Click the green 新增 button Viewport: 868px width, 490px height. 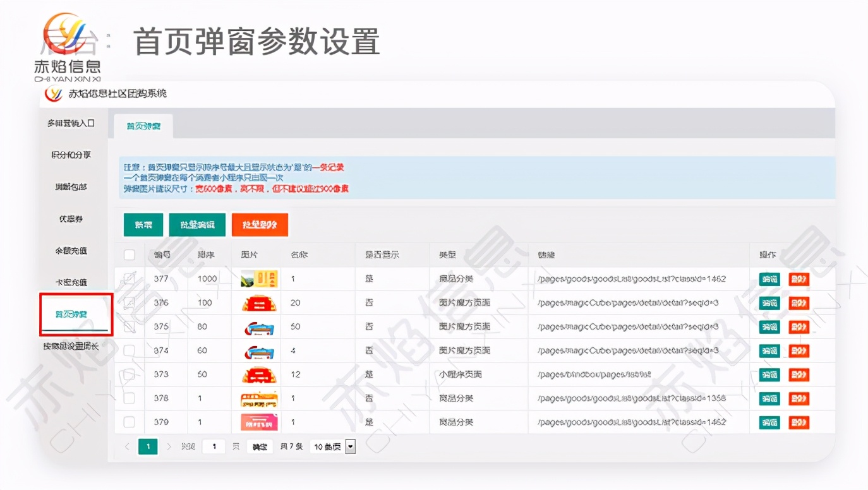pos(143,225)
